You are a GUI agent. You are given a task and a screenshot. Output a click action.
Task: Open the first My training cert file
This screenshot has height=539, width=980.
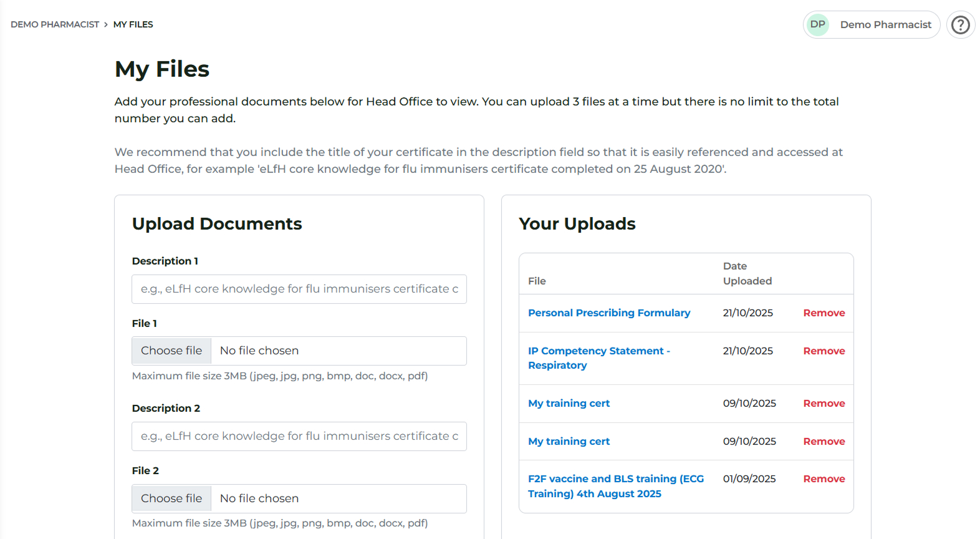click(x=569, y=403)
